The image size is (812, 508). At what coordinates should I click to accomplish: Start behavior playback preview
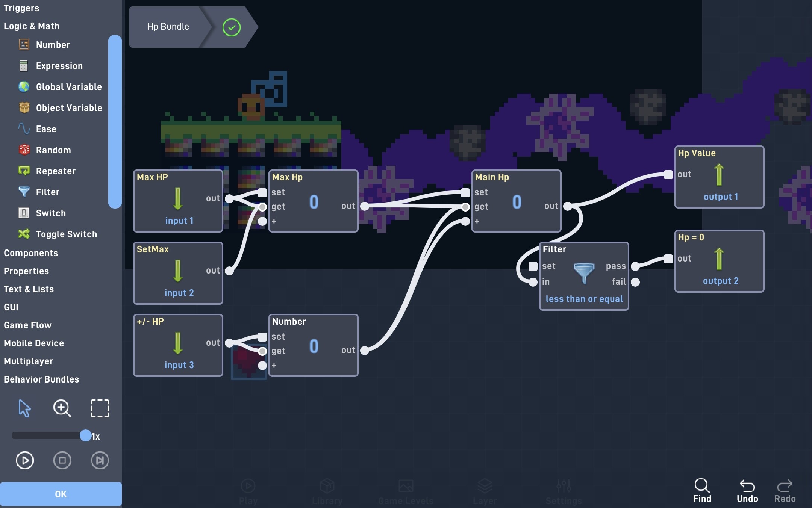[x=25, y=460]
